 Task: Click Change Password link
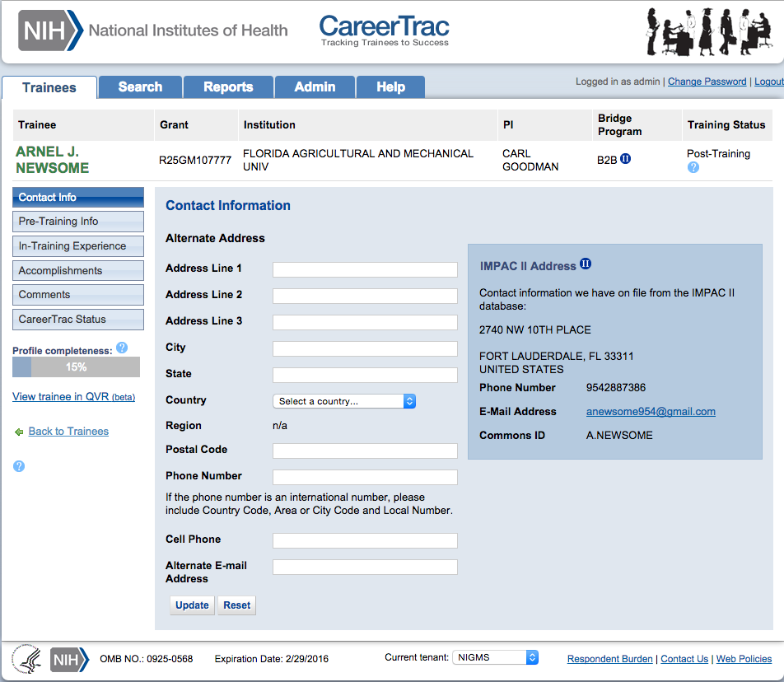pyautogui.click(x=707, y=82)
